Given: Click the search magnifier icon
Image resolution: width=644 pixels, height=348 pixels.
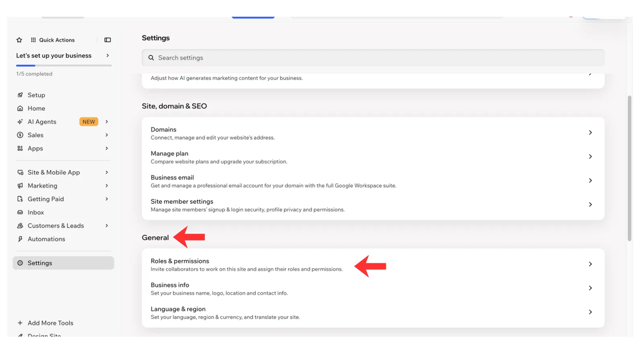Looking at the screenshot, I should click(151, 58).
